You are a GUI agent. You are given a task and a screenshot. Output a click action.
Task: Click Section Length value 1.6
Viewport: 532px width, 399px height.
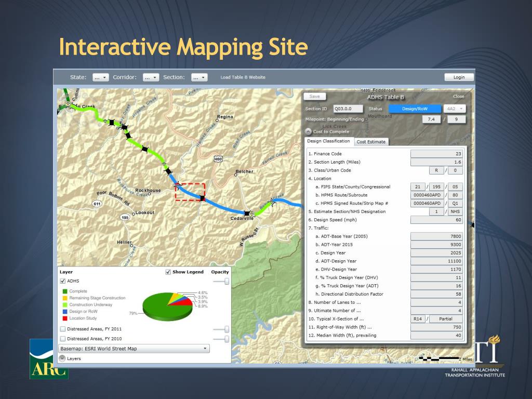click(x=436, y=162)
